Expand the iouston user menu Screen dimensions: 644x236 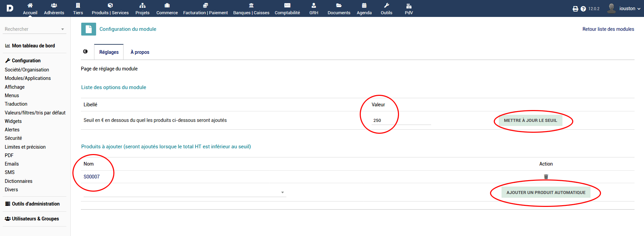pyautogui.click(x=629, y=8)
